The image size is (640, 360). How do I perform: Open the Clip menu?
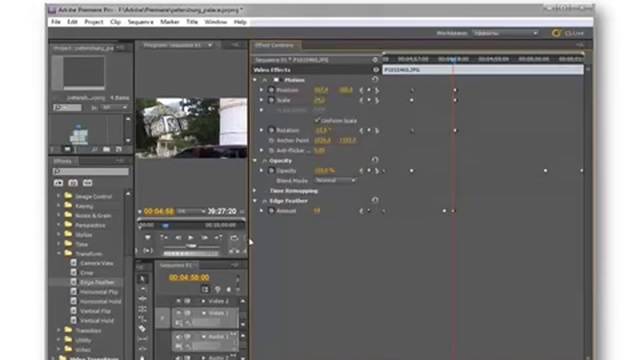click(x=116, y=22)
